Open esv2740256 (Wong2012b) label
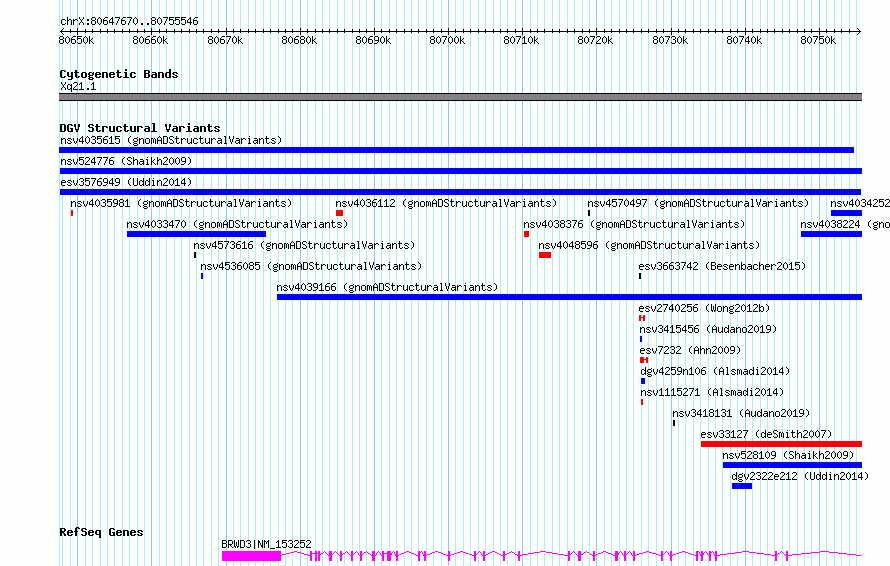Image resolution: width=890 pixels, height=566 pixels. pos(704,308)
